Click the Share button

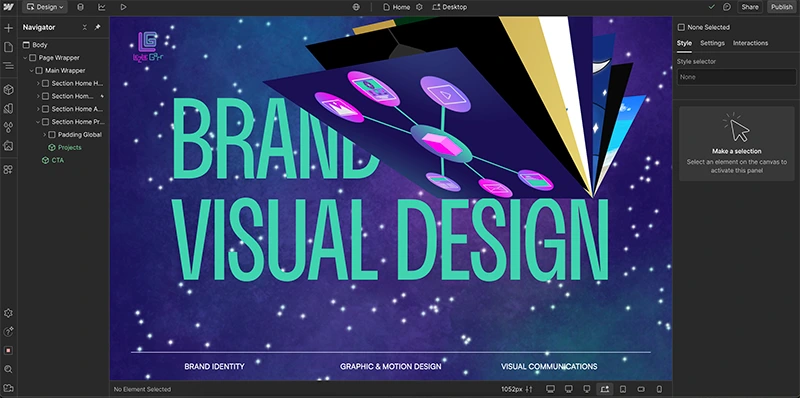(749, 7)
